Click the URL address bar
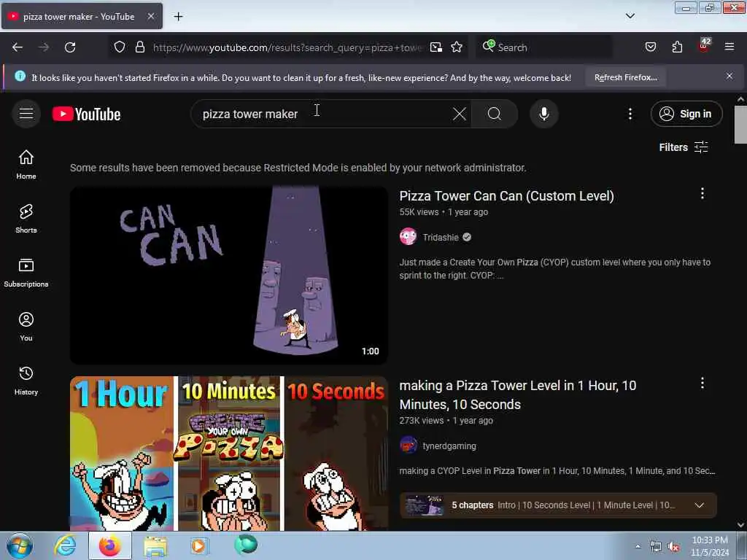This screenshot has height=560, width=747. click(287, 47)
